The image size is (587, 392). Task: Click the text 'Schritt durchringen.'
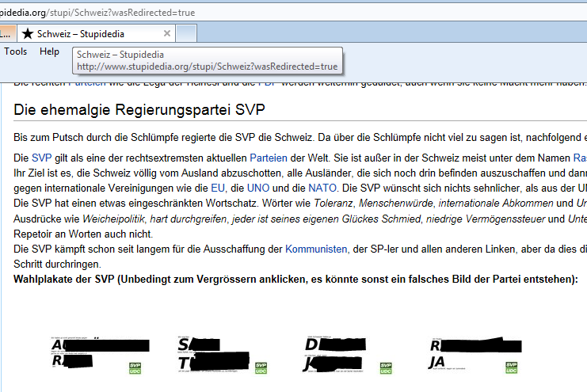tap(57, 265)
